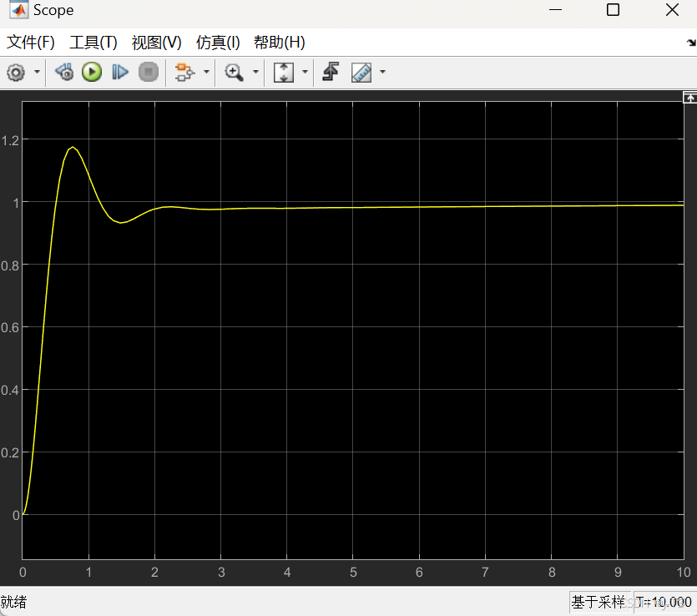697x616 pixels.
Task: Open the 帮助(H) menu
Action: click(279, 43)
